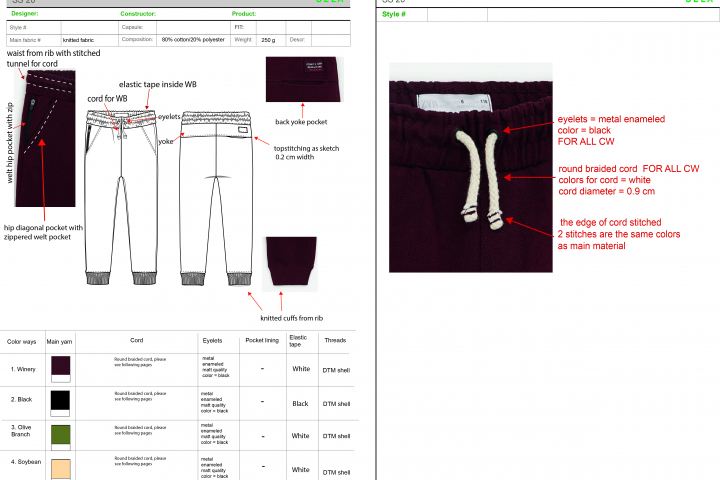The height and width of the screenshot is (480, 720).
Task: Select the '4. Soybean' colorway row label
Action: coord(26,462)
